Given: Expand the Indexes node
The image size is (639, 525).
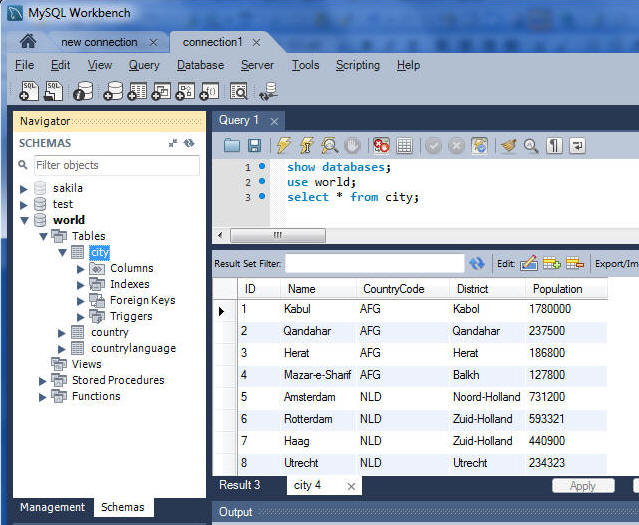Looking at the screenshot, I should point(81,285).
